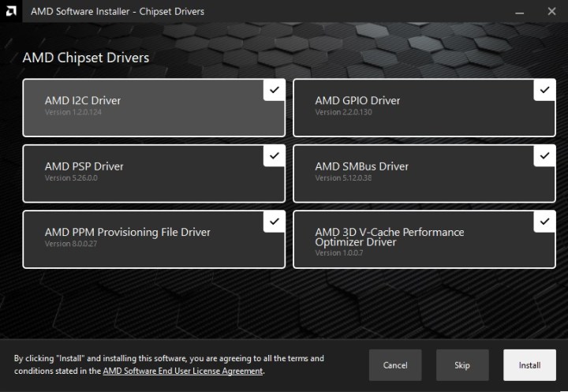Toggle the AMD GPIO Driver checkmark
Image resolution: width=568 pixels, height=392 pixels.
[544, 91]
